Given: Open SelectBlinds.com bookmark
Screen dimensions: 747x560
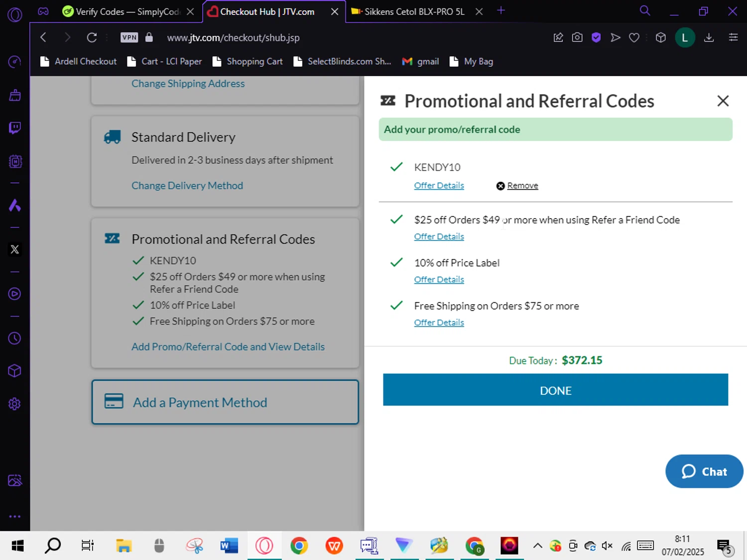Looking at the screenshot, I should 342,61.
